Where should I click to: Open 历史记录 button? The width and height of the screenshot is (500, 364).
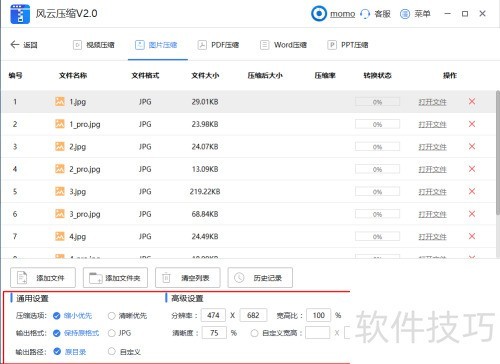(x=260, y=277)
